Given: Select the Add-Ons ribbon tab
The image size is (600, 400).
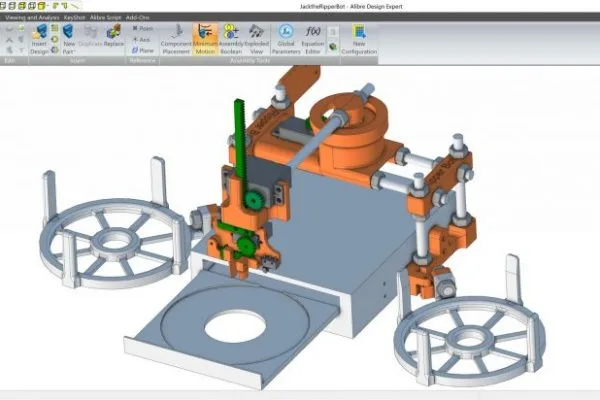Looking at the screenshot, I should [137, 17].
